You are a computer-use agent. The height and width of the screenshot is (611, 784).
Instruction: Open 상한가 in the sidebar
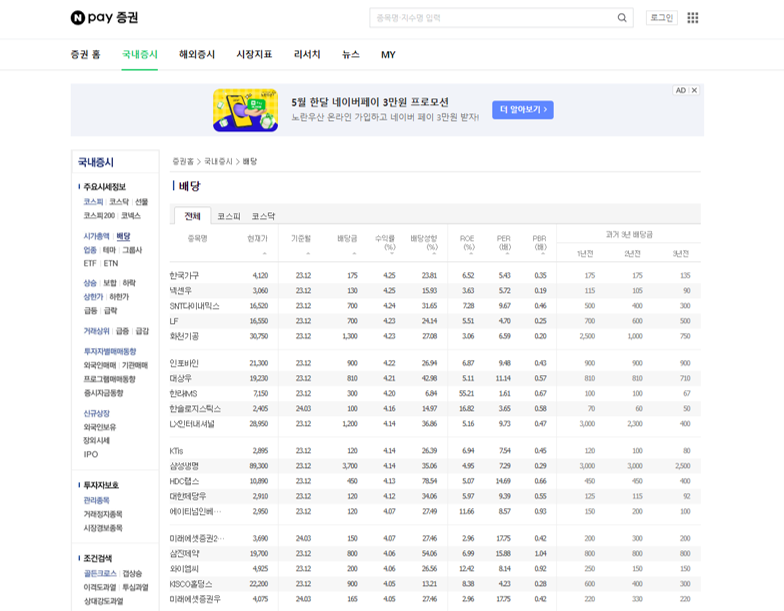[x=94, y=296]
